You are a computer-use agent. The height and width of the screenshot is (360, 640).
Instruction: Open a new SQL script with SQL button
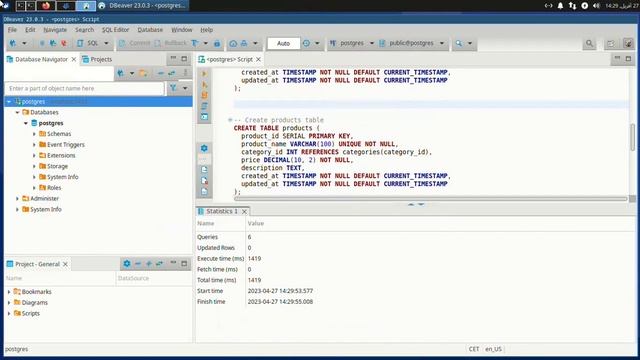[x=88, y=43]
